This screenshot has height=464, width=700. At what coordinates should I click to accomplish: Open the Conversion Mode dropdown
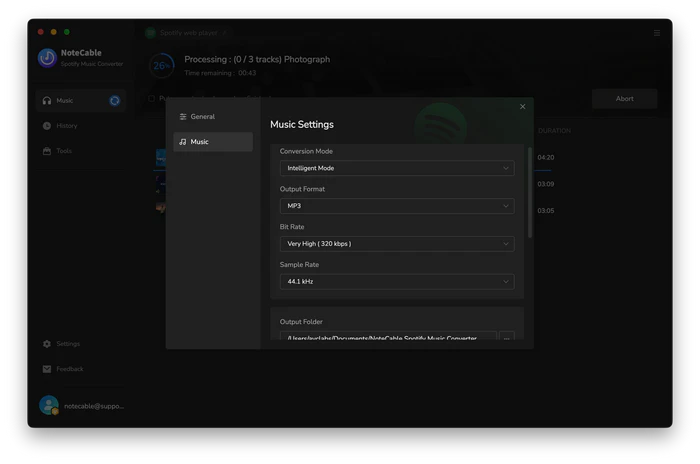coord(397,168)
